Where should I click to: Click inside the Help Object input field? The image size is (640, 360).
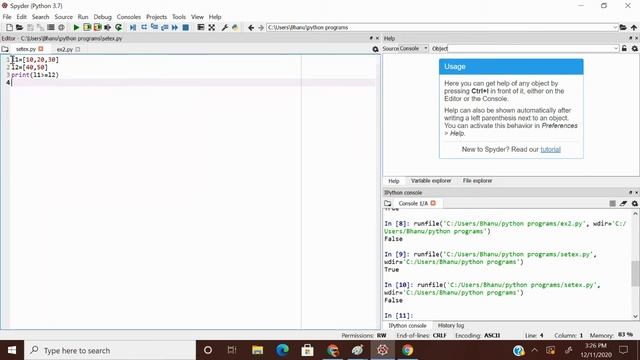(x=530, y=49)
